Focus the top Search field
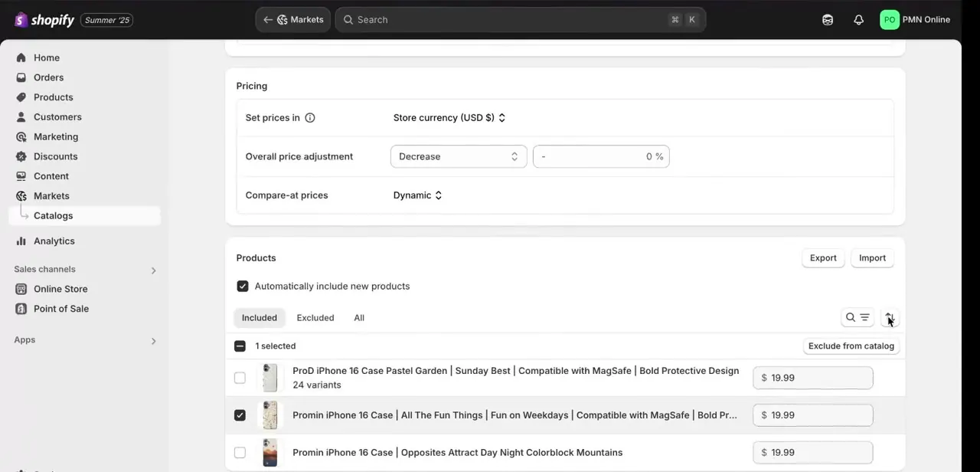Viewport: 980px width, 472px height. coord(521,20)
